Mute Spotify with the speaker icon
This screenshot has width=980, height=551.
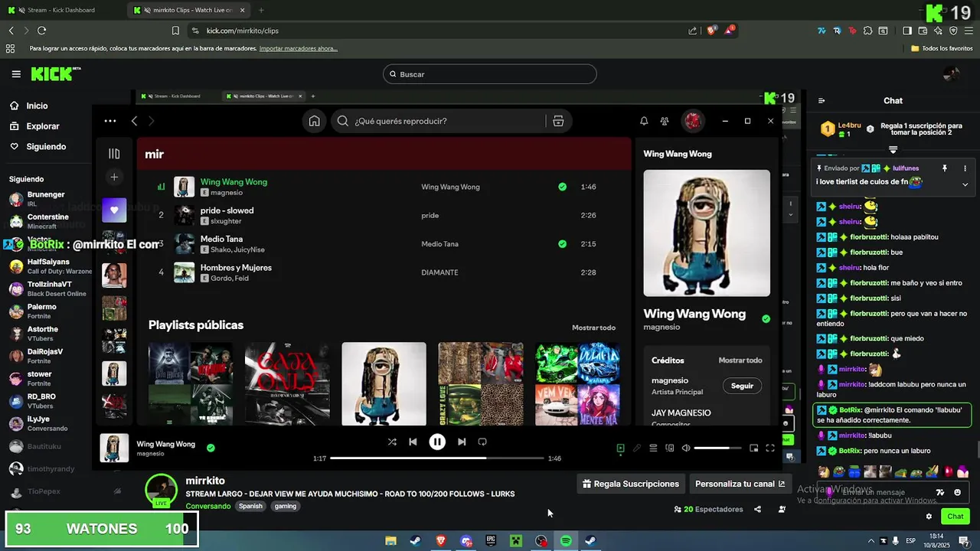tap(686, 448)
